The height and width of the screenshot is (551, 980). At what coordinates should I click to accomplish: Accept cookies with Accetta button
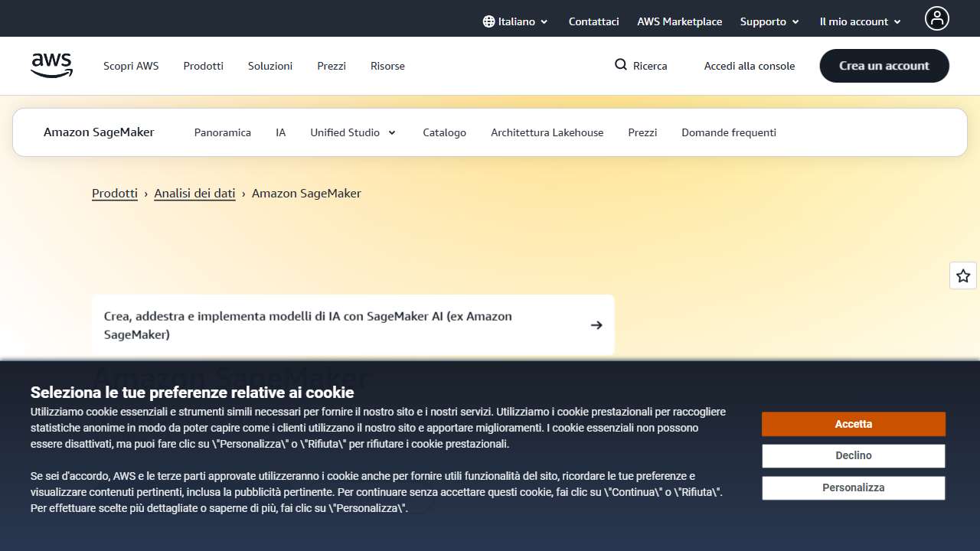click(853, 424)
